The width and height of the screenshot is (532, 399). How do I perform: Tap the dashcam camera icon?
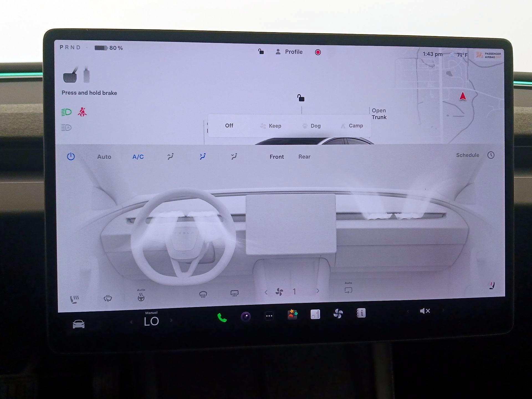click(x=245, y=316)
